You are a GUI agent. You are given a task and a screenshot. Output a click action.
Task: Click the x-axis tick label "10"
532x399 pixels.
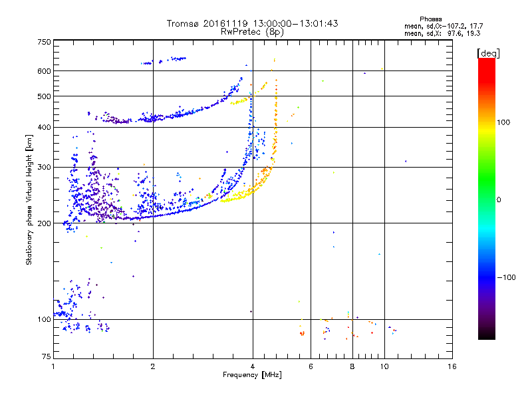pyautogui.click(x=384, y=366)
